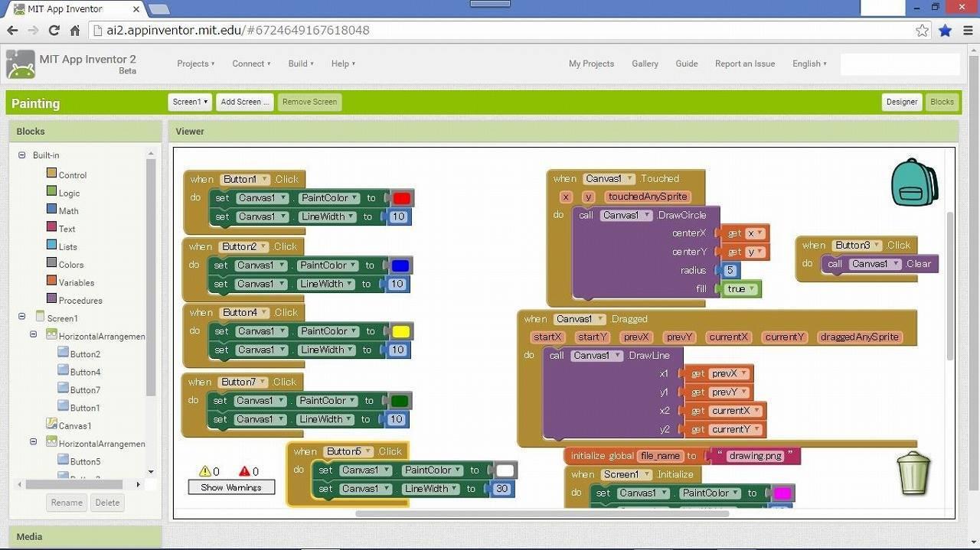Image resolution: width=980 pixels, height=550 pixels.
Task: Click the yellow warning triangle indicator
Action: tap(204, 471)
